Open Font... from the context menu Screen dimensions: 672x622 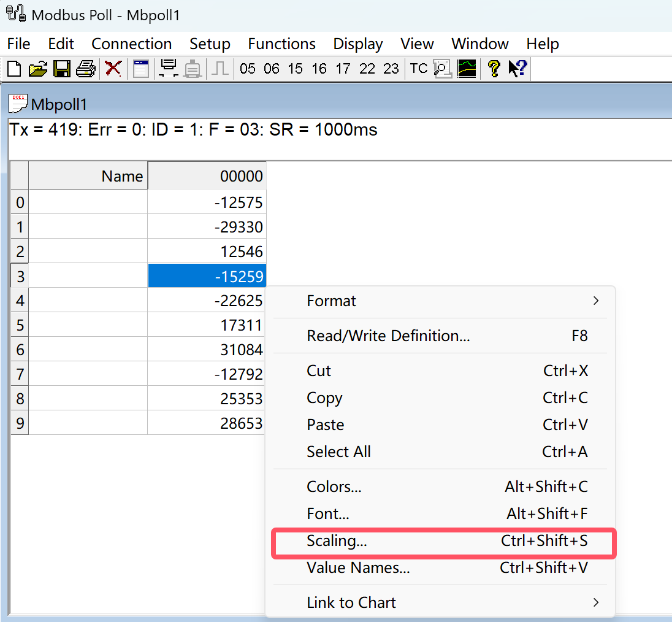pos(440,513)
